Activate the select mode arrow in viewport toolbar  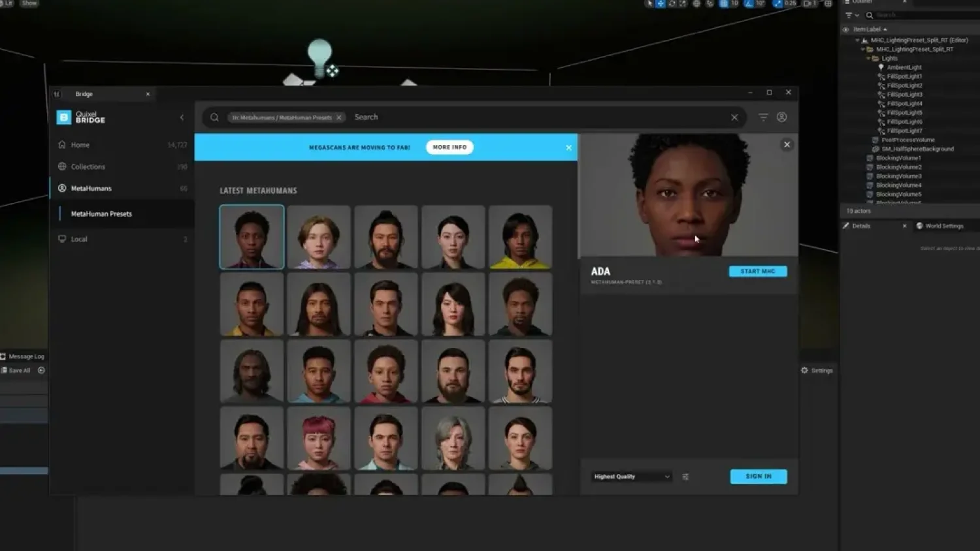[649, 3]
